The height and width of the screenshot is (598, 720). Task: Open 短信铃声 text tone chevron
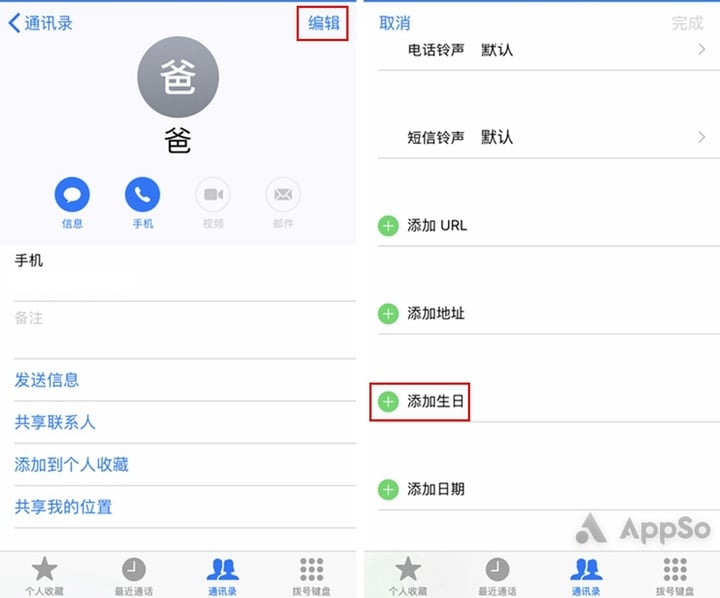tap(701, 137)
